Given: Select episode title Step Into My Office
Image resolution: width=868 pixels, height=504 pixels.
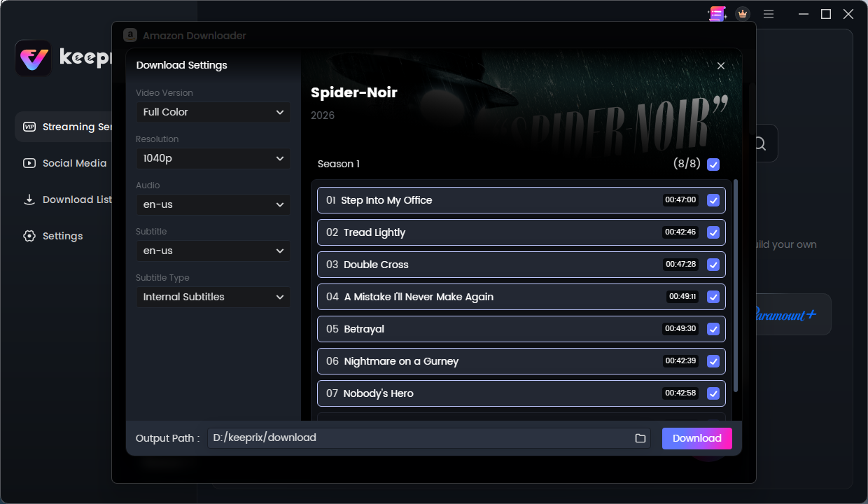Looking at the screenshot, I should pos(386,200).
